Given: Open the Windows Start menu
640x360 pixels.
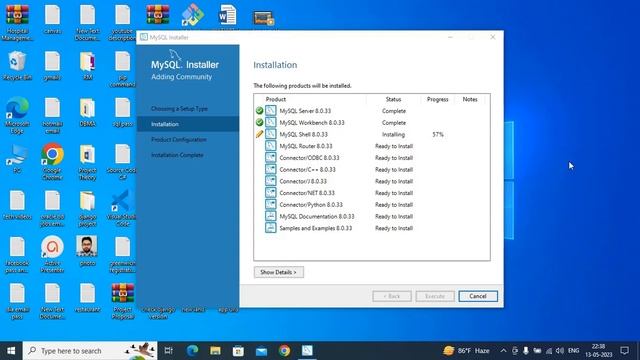Looking at the screenshot, I should coord(11,351).
